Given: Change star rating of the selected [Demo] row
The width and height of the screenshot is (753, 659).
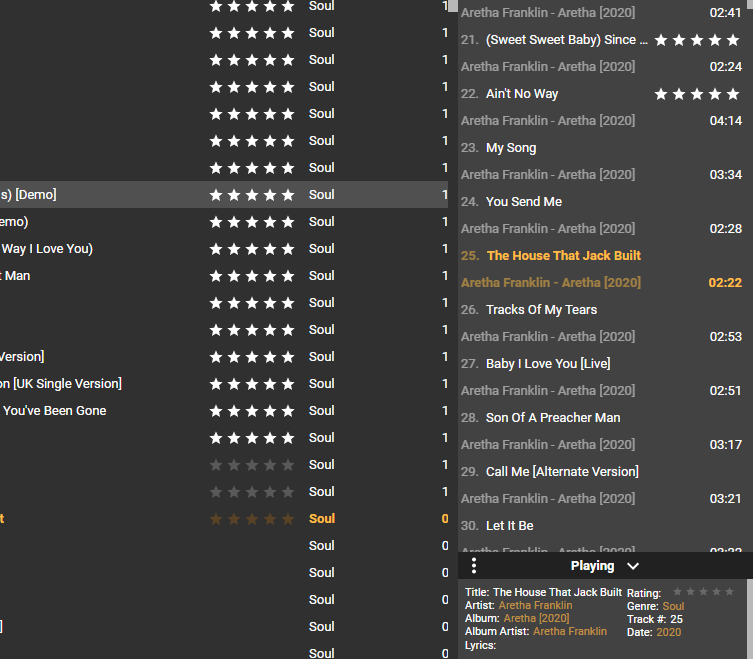Looking at the screenshot, I should [251, 195].
